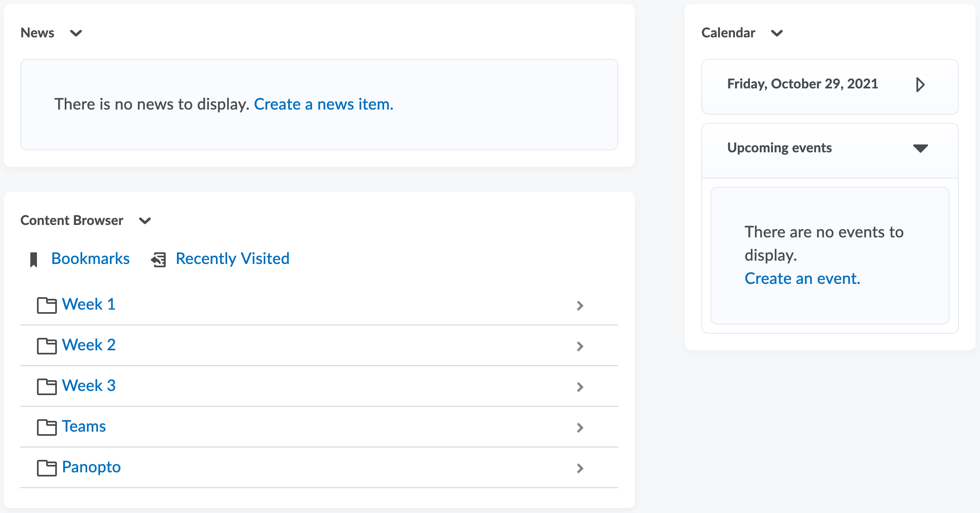Open the Calendar widget dropdown menu
The width and height of the screenshot is (980, 513).
click(x=777, y=33)
